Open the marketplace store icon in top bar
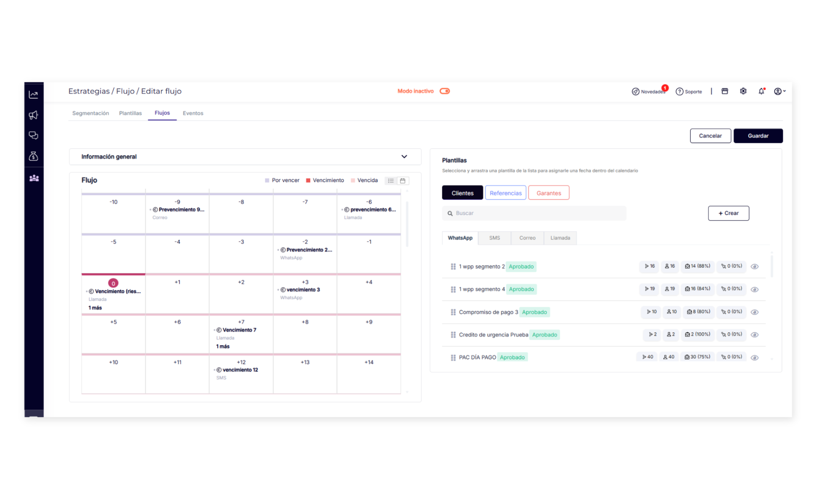 pos(725,91)
